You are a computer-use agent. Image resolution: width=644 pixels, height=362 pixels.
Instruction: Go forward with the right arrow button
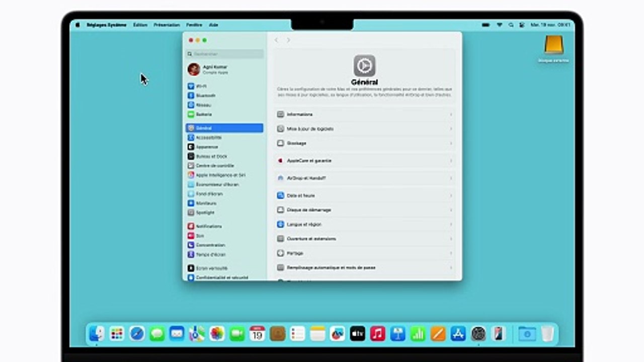click(288, 40)
